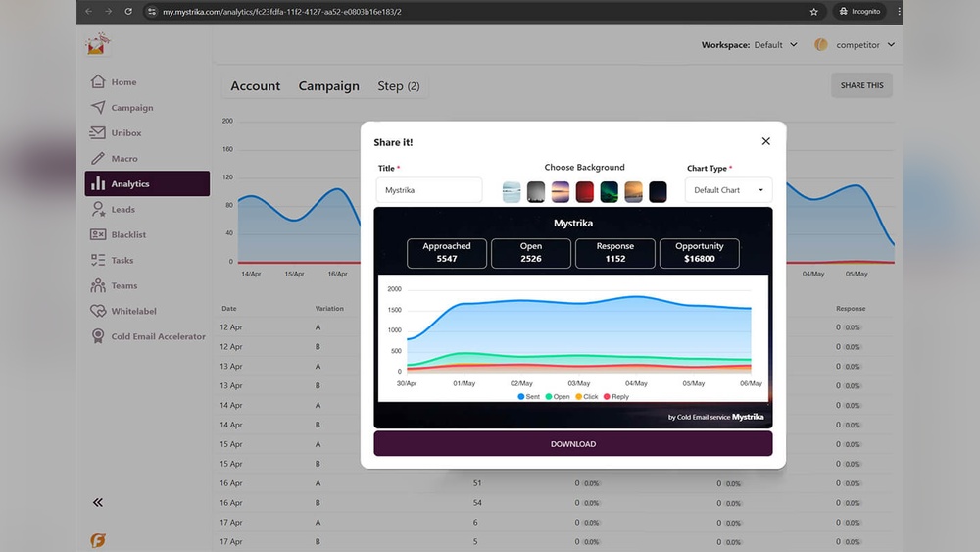Collapse the sidebar with double-chevron
The image size is (980, 552).
click(98, 502)
